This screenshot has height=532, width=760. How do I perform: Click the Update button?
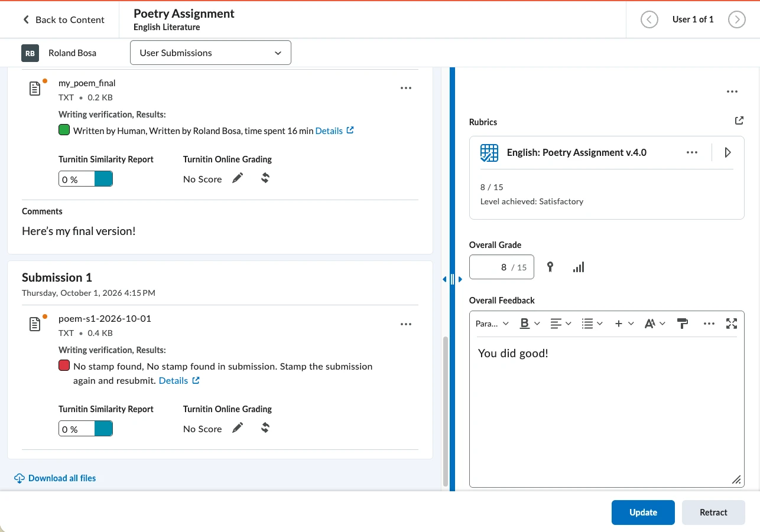tap(643, 513)
